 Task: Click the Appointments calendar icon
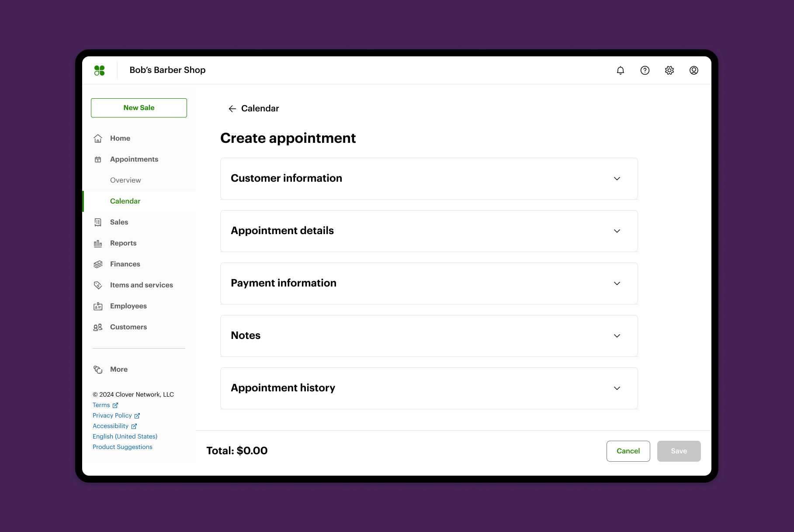click(98, 159)
